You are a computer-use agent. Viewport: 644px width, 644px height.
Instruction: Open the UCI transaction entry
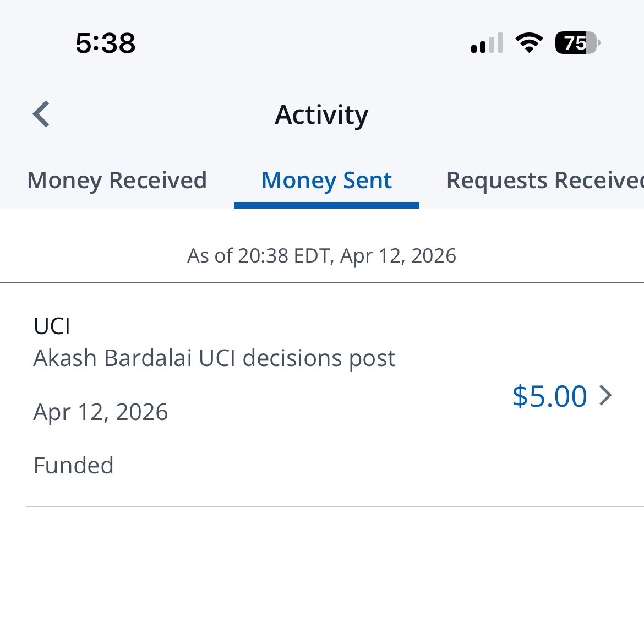point(322,395)
